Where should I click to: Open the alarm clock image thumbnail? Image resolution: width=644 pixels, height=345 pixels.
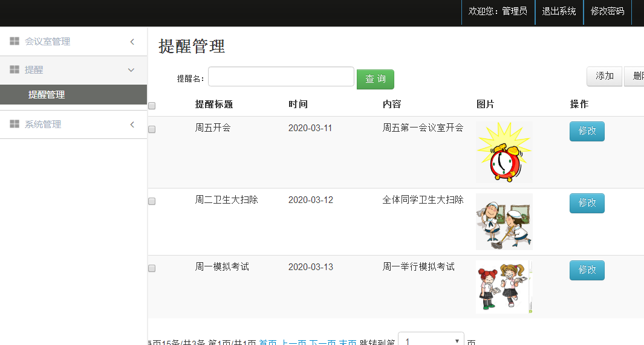(x=504, y=152)
